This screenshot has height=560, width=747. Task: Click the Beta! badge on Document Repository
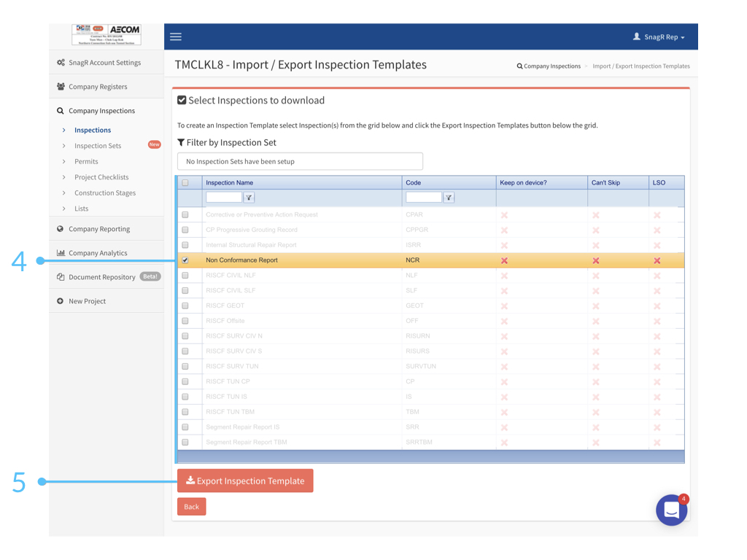[x=150, y=276]
